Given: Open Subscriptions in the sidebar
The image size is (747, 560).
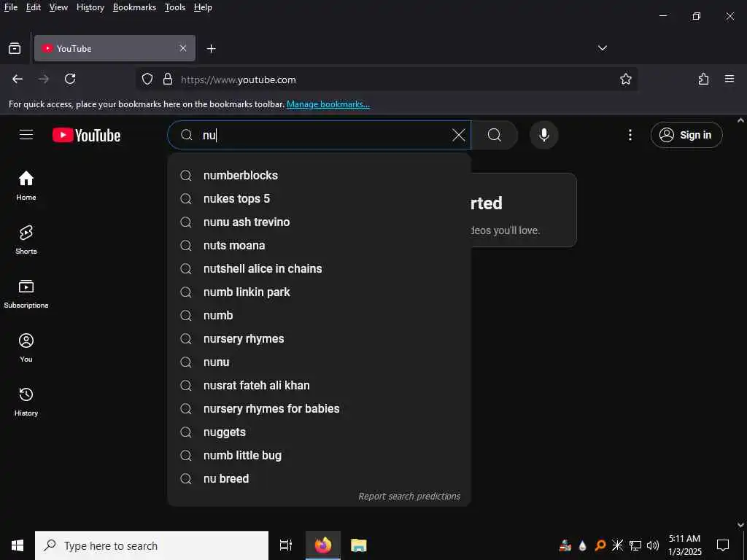Looking at the screenshot, I should (26, 294).
